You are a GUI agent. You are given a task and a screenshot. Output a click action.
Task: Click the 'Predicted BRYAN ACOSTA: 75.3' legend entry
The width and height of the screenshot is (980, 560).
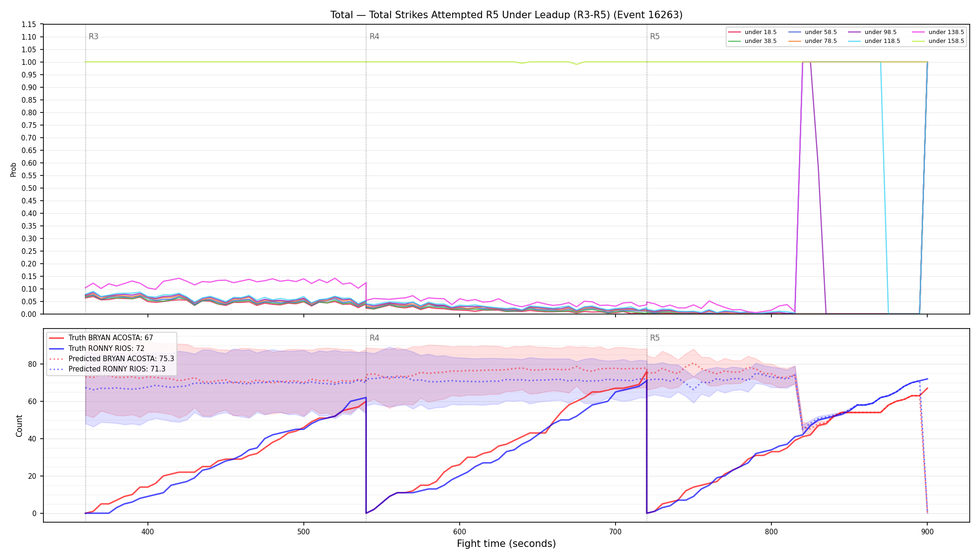[112, 358]
